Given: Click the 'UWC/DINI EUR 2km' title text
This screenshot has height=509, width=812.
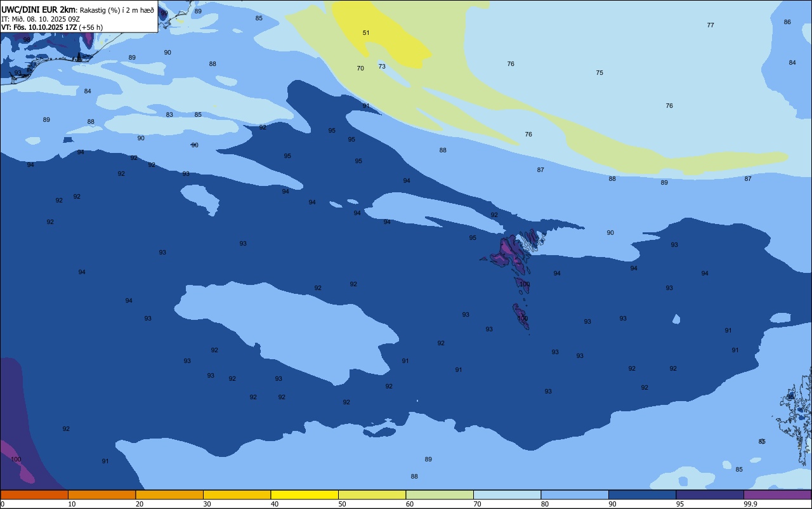Looking at the screenshot, I should pos(39,9).
